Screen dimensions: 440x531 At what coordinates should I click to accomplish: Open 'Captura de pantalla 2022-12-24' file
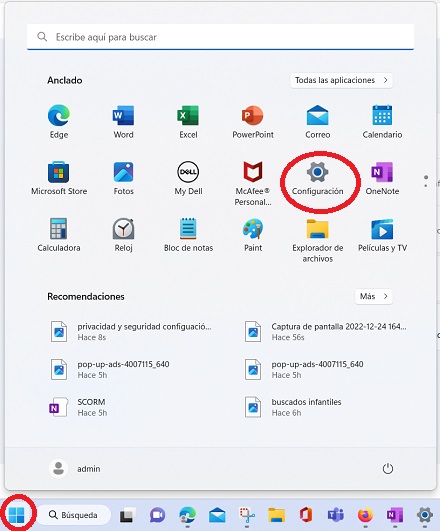point(325,332)
